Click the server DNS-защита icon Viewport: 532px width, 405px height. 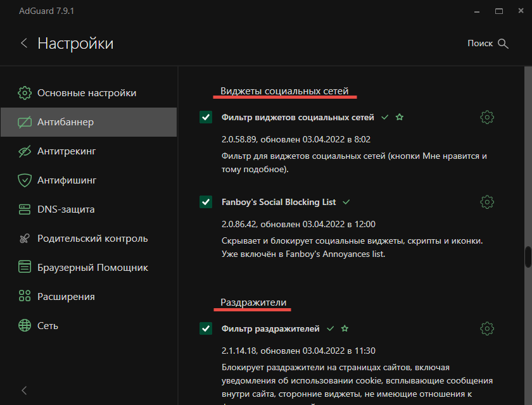tap(25, 209)
